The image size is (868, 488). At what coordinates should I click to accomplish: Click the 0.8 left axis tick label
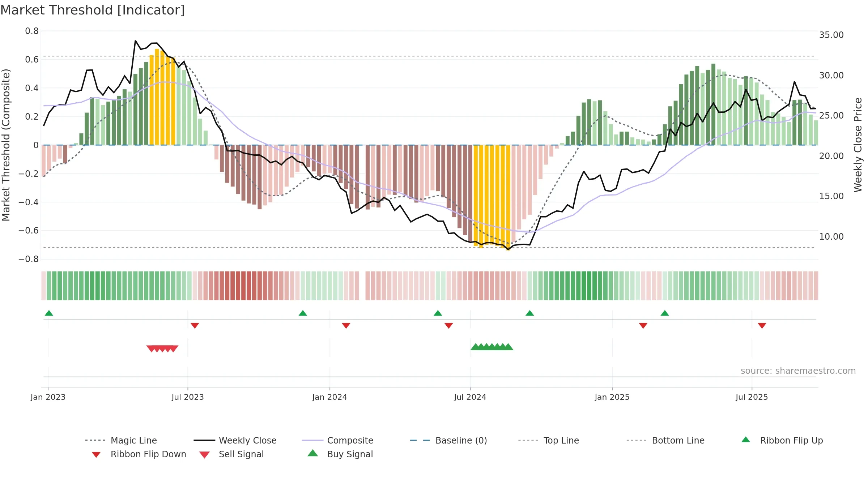pos(32,31)
